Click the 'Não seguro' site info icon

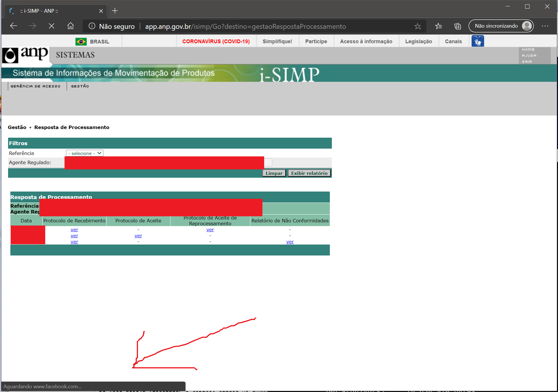[92, 26]
